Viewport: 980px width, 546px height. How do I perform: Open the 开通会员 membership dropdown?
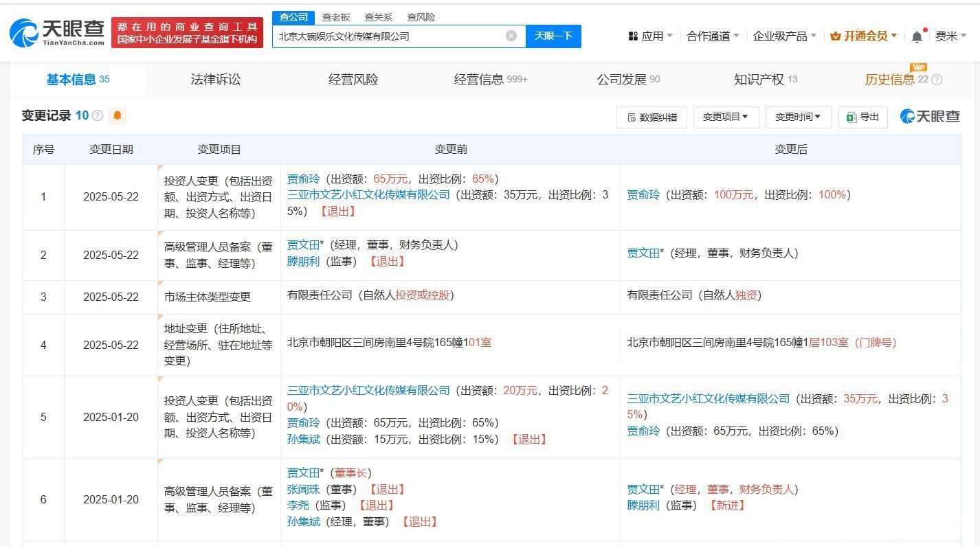[863, 36]
